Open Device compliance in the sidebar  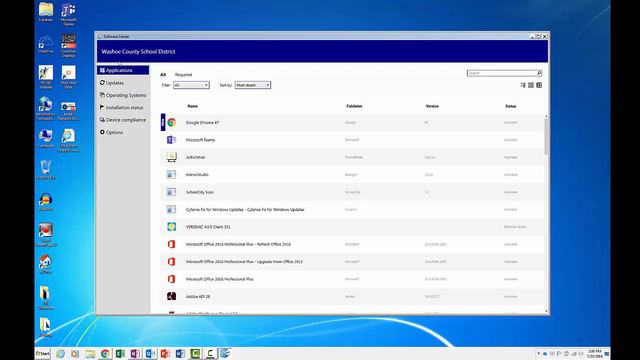(123, 120)
